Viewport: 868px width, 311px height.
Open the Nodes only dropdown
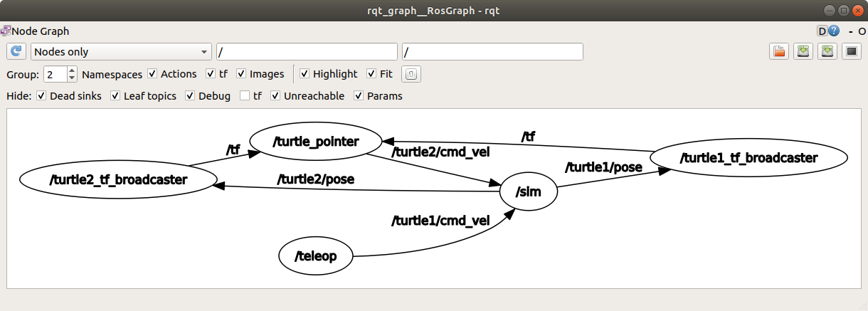pos(122,52)
